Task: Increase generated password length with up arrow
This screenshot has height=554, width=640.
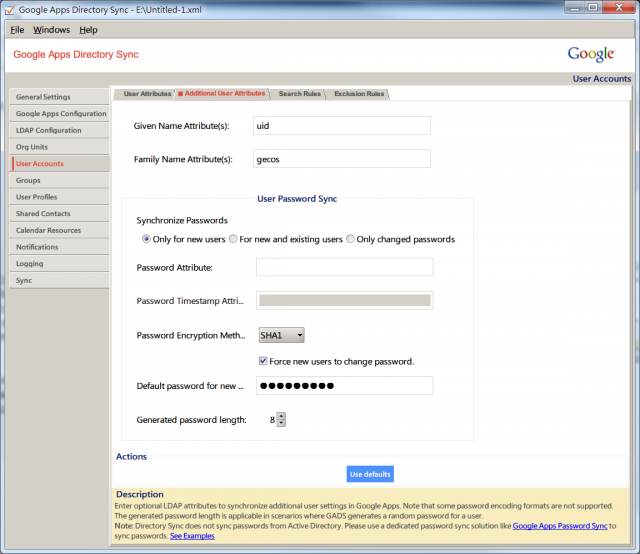Action: (x=281, y=416)
